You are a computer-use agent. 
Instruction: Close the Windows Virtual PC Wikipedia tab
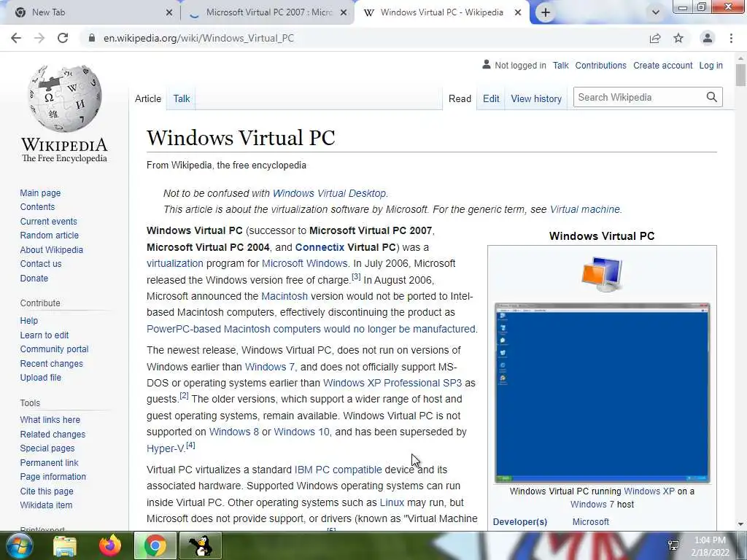tap(518, 13)
